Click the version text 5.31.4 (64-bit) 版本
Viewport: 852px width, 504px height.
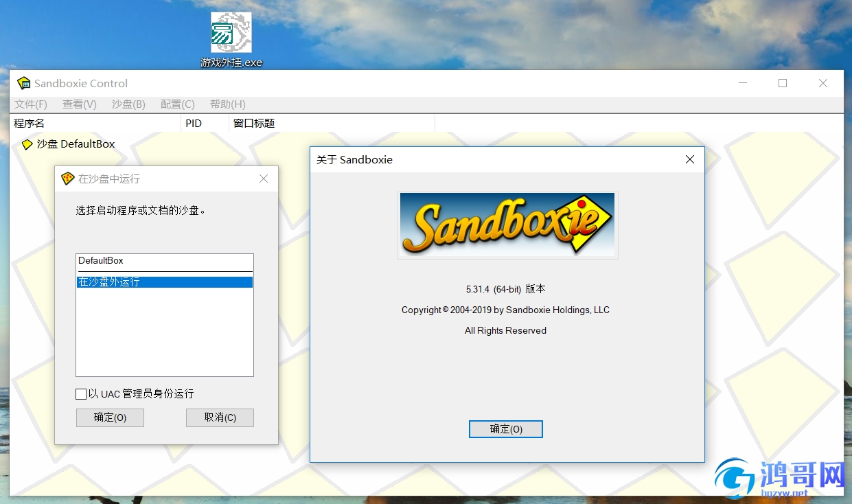pos(506,289)
